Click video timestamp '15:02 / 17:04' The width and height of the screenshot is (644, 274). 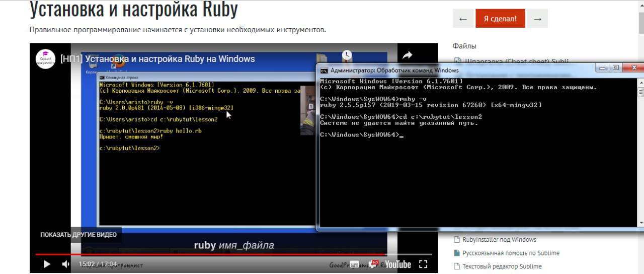(x=98, y=264)
